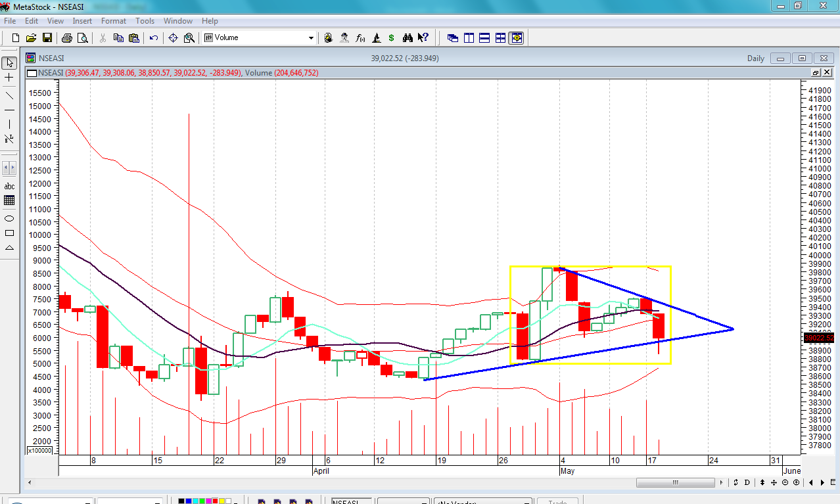Click the horizontal chart scrollbar thumb
This screenshot has height=504, width=840.
[675, 483]
